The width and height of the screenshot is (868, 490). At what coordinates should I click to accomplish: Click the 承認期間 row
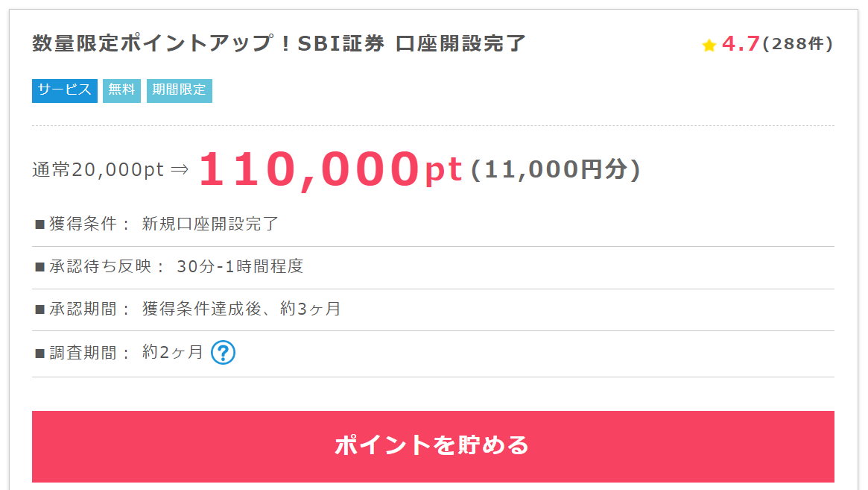coord(433,310)
